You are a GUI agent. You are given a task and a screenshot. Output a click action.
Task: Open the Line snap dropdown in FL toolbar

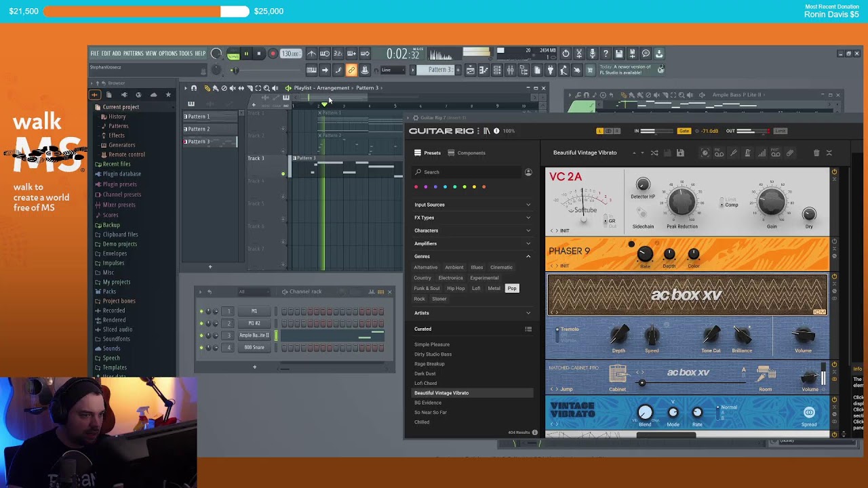coord(394,70)
